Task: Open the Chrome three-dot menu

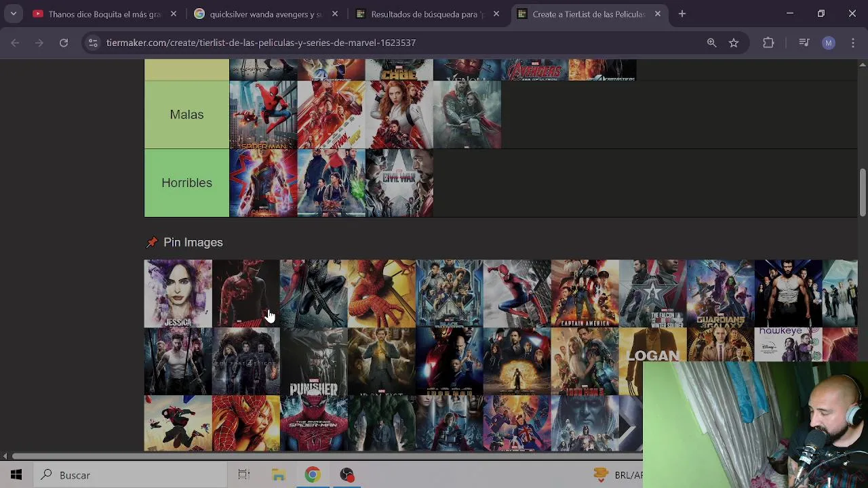Action: [852, 43]
